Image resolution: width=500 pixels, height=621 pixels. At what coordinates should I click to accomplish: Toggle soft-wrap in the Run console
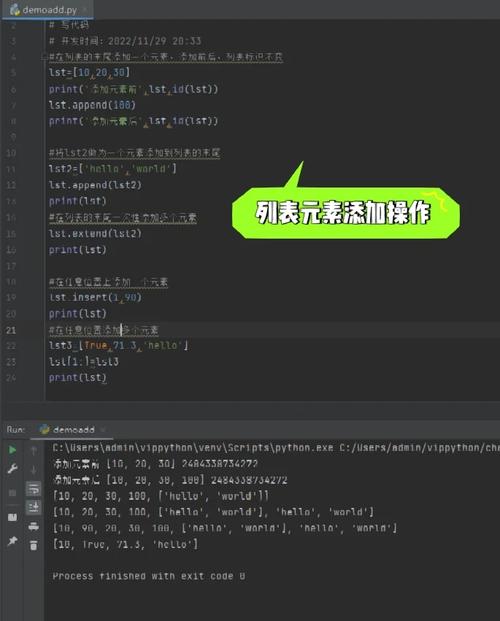34,489
